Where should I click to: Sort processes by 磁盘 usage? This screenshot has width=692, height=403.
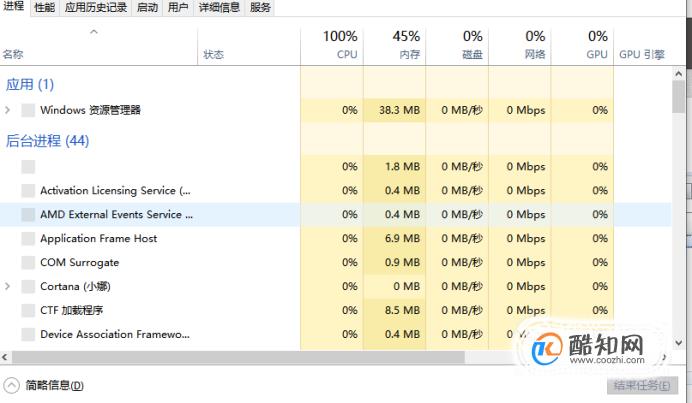(457, 46)
